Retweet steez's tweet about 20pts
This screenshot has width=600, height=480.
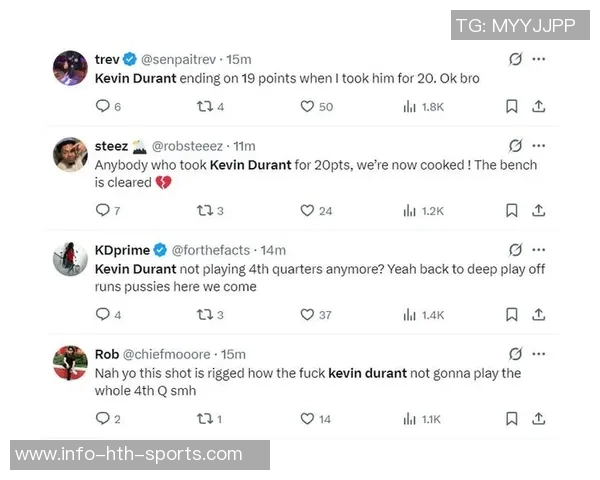[x=204, y=210]
